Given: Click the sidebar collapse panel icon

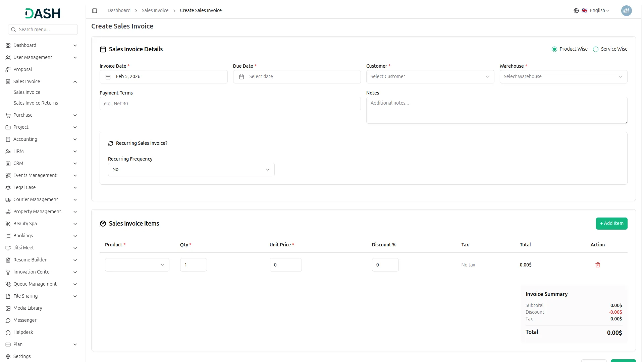Looking at the screenshot, I should click(95, 10).
